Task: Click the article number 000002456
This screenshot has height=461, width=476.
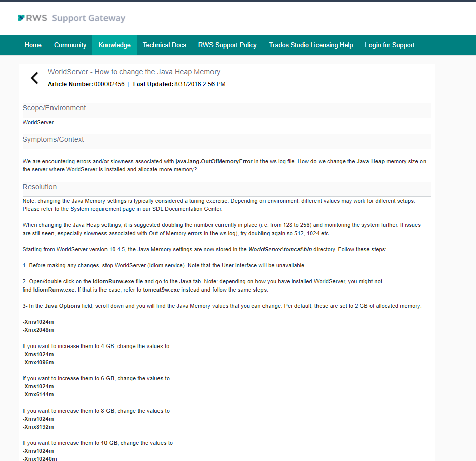Action: tap(110, 84)
